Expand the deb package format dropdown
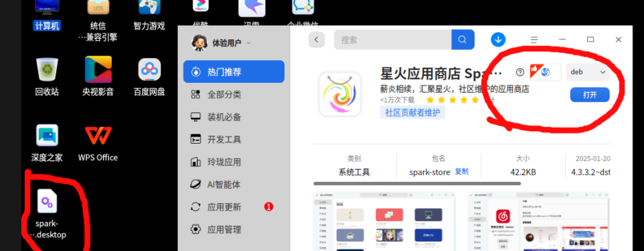The height and width of the screenshot is (251, 644). point(588,72)
